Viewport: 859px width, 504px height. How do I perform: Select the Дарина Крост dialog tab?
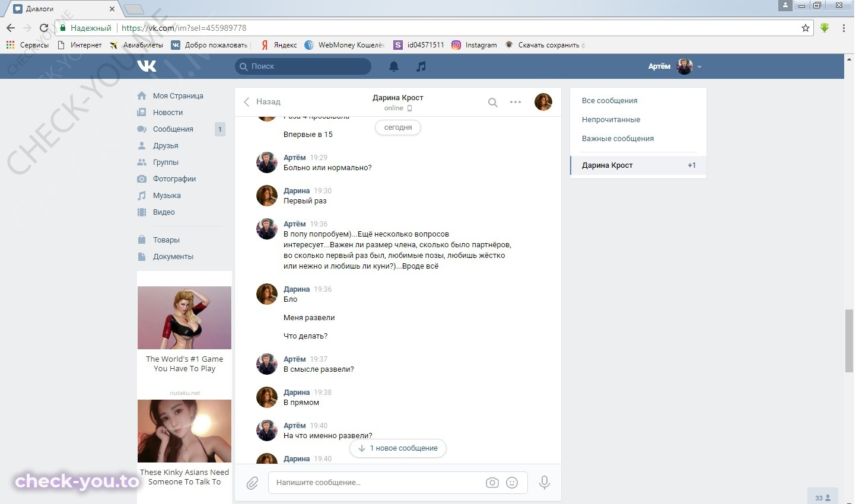(638, 165)
